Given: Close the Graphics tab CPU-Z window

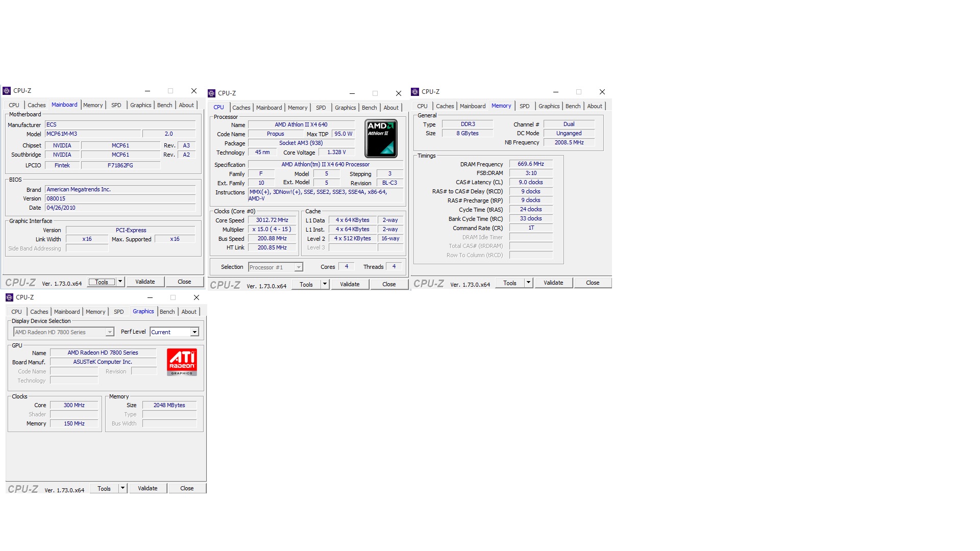Looking at the screenshot, I should (196, 297).
